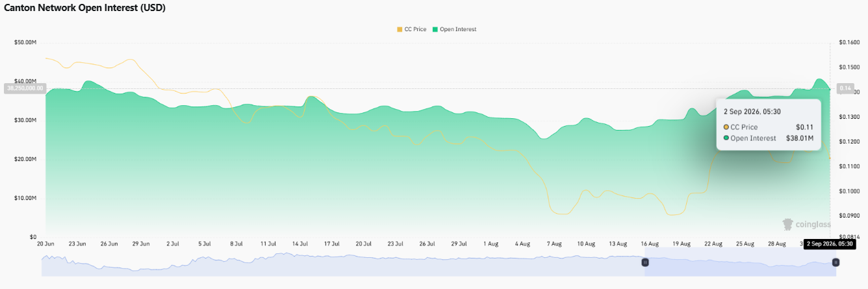Click the 23 Jun date label

pos(77,244)
